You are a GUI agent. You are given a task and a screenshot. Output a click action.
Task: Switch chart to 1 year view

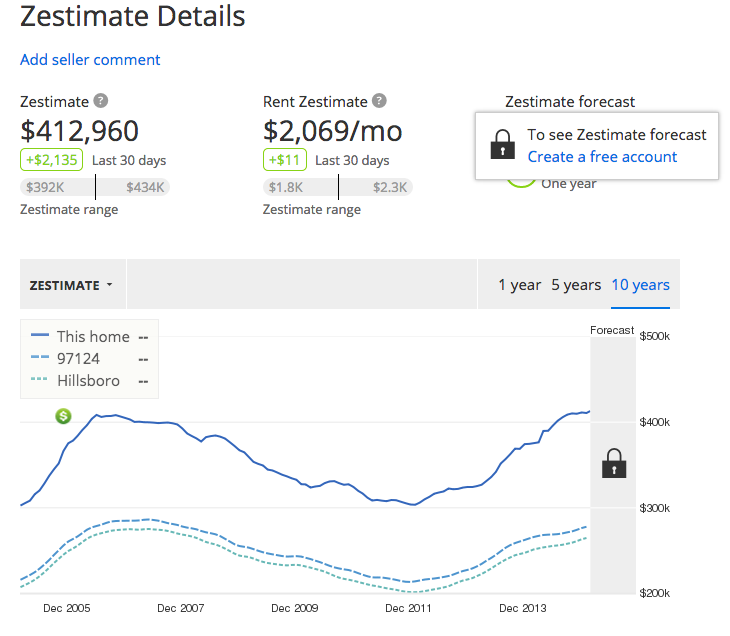tap(519, 285)
